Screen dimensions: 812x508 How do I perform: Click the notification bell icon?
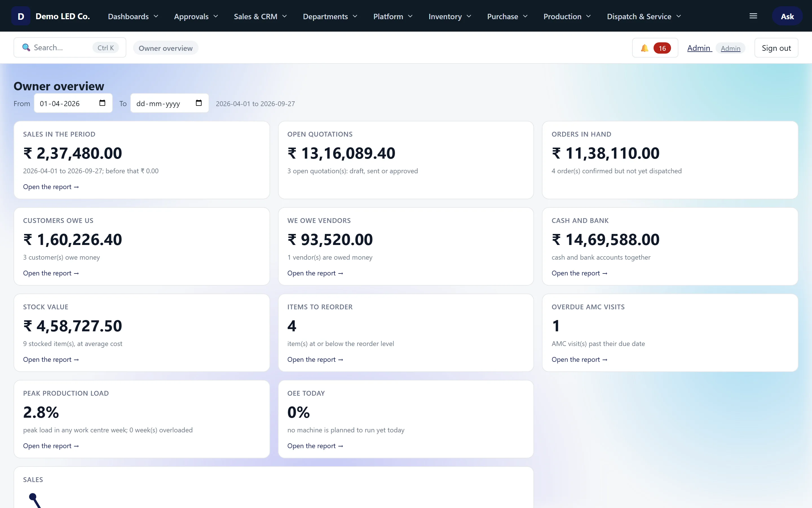[645, 48]
